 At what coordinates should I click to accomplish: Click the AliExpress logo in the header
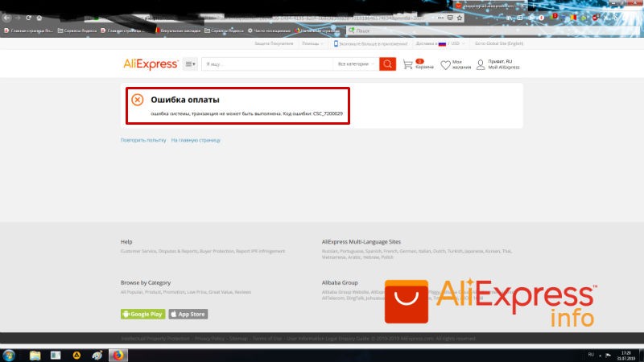tap(151, 64)
